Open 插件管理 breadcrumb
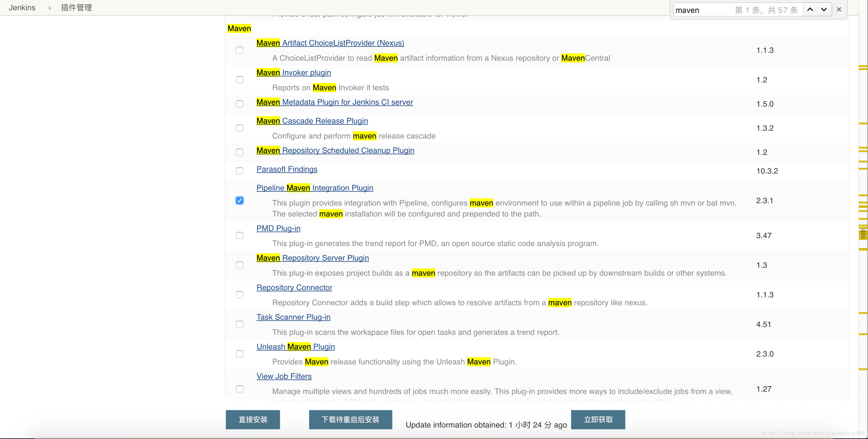 (76, 8)
